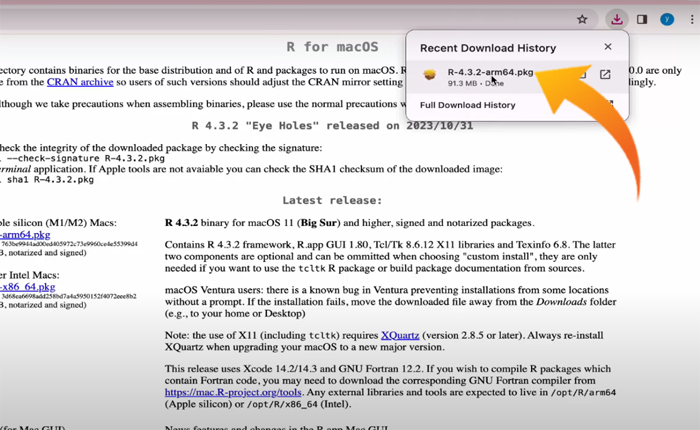Click the 'Big Sur' bold text
The width and height of the screenshot is (700, 430).
point(321,223)
